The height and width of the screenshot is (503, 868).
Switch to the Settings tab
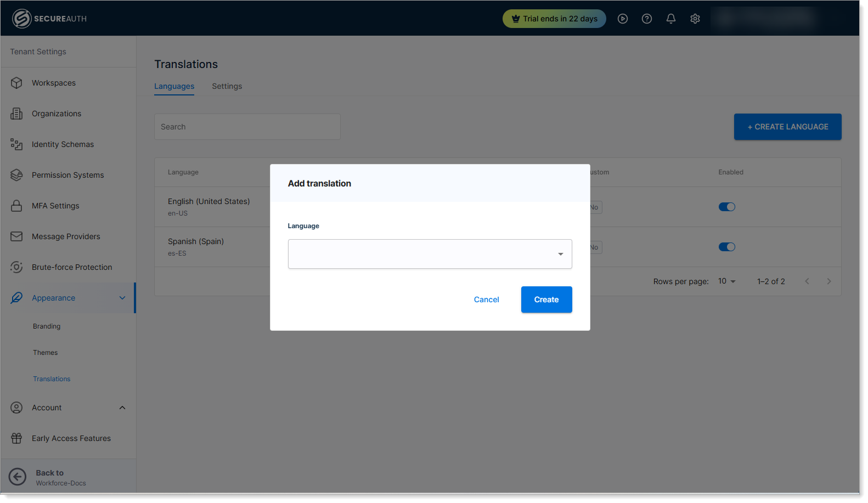point(227,86)
